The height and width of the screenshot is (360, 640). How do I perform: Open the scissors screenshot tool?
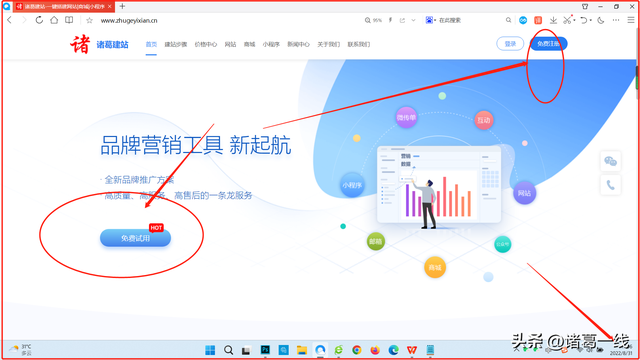click(x=567, y=20)
